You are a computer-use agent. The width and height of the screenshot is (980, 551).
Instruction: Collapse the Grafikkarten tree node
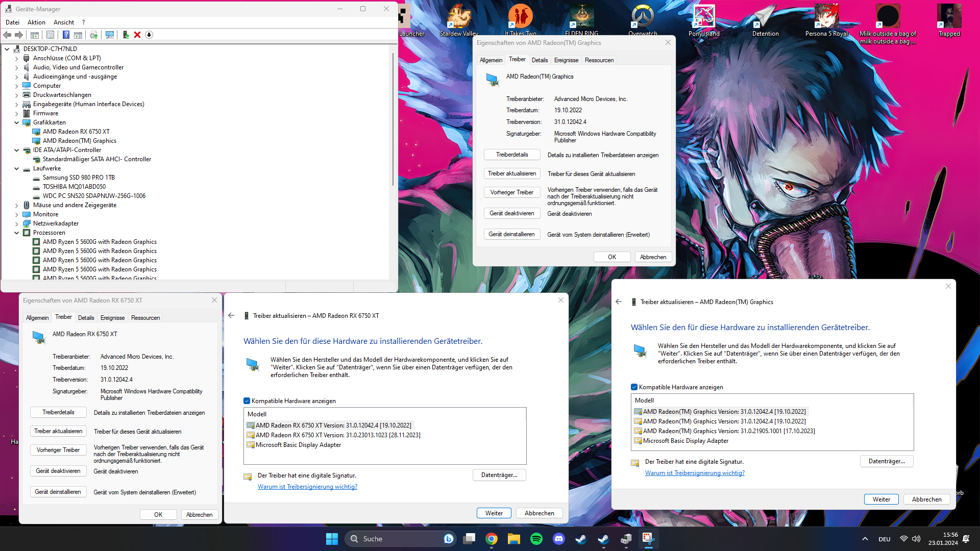tap(16, 122)
